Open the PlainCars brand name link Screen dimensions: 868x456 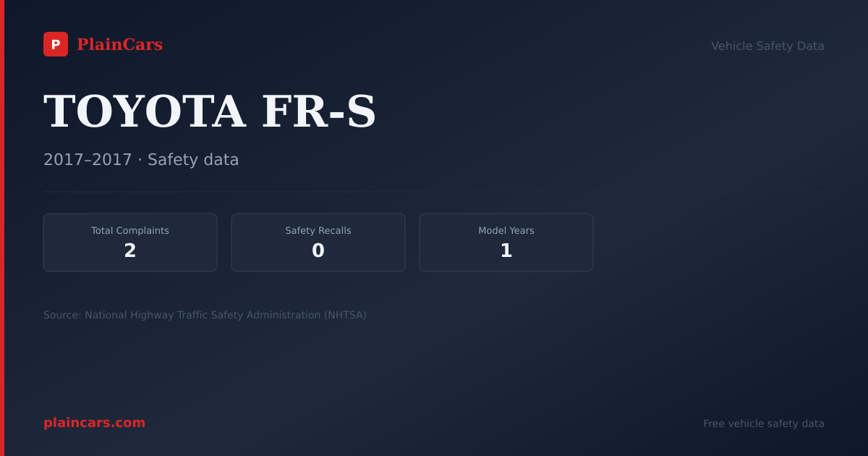(x=119, y=45)
